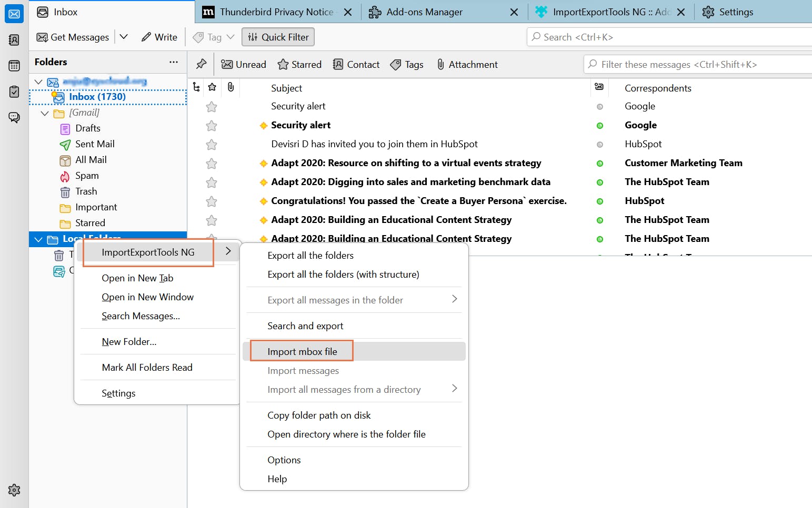
Task: Click the Write button
Action: pos(159,37)
